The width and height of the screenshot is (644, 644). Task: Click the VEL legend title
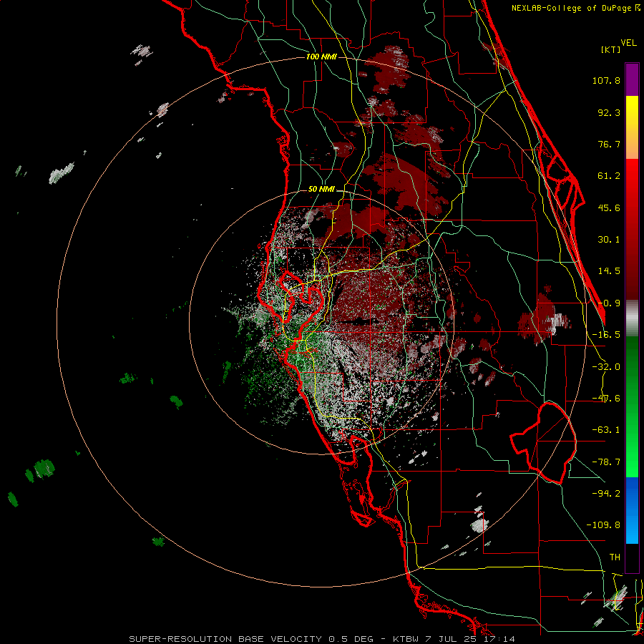coord(628,43)
